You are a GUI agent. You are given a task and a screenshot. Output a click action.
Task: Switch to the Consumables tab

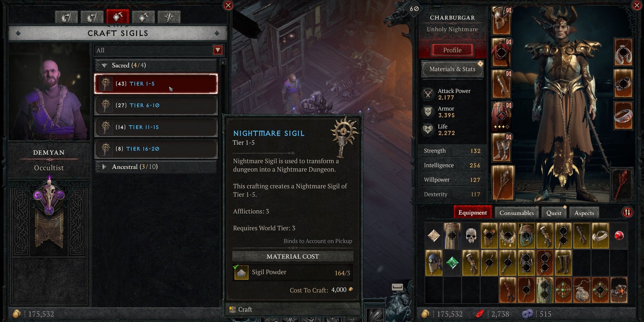[516, 213]
